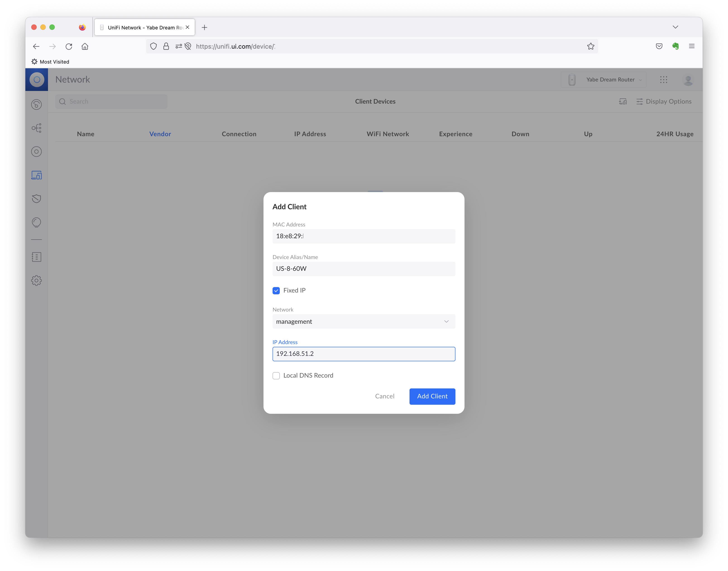This screenshot has height=571, width=728.
Task: Open the apps grid icon
Action: click(x=664, y=80)
